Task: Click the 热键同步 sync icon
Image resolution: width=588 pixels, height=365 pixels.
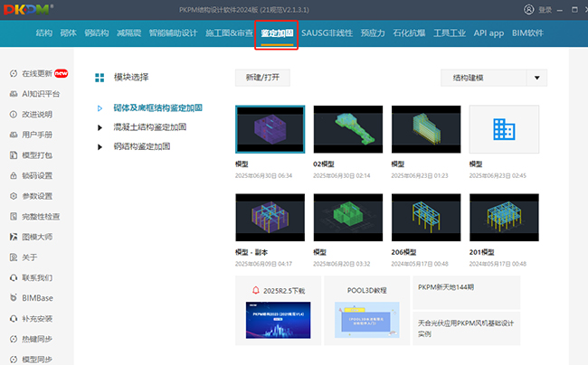Action: click(x=14, y=339)
